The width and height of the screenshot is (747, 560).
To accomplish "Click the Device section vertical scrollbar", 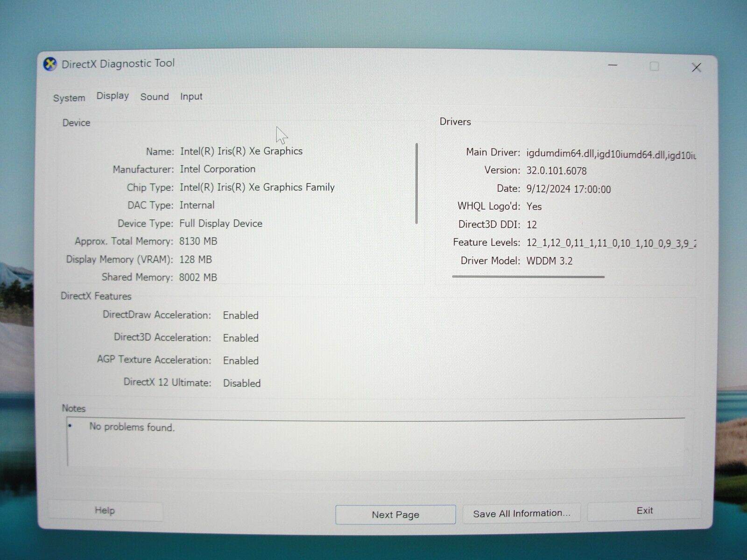I will [416, 183].
